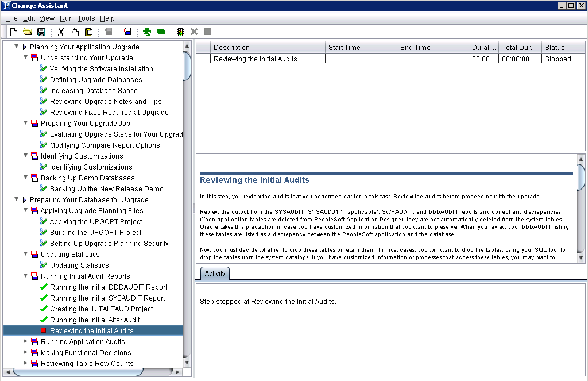
Task: Open the View menu
Action: point(47,18)
